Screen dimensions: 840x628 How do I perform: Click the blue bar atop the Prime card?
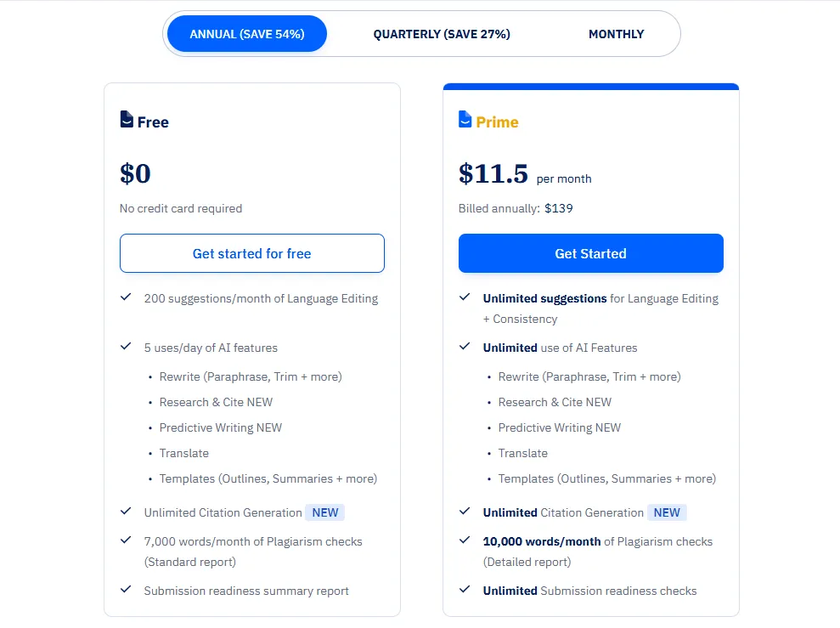590,86
